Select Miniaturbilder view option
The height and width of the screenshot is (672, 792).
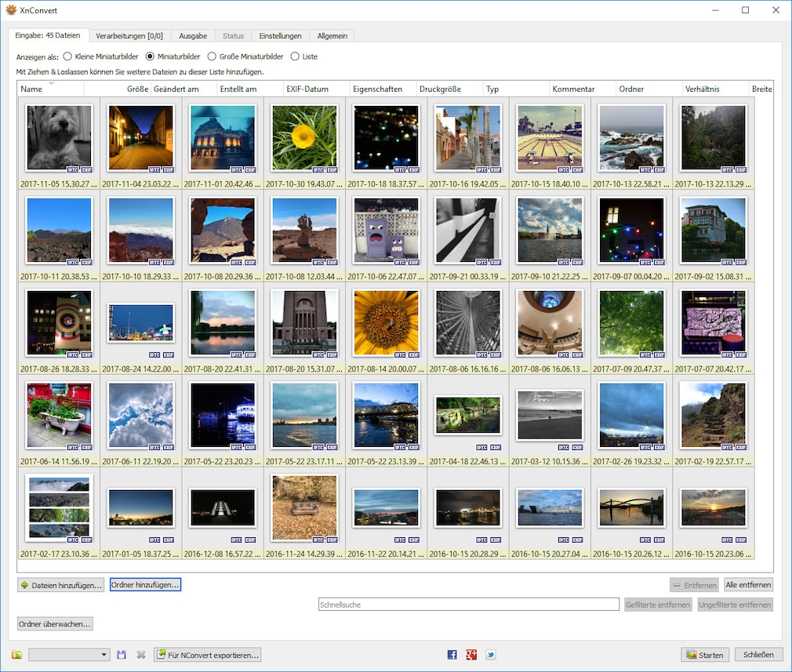coord(173,56)
